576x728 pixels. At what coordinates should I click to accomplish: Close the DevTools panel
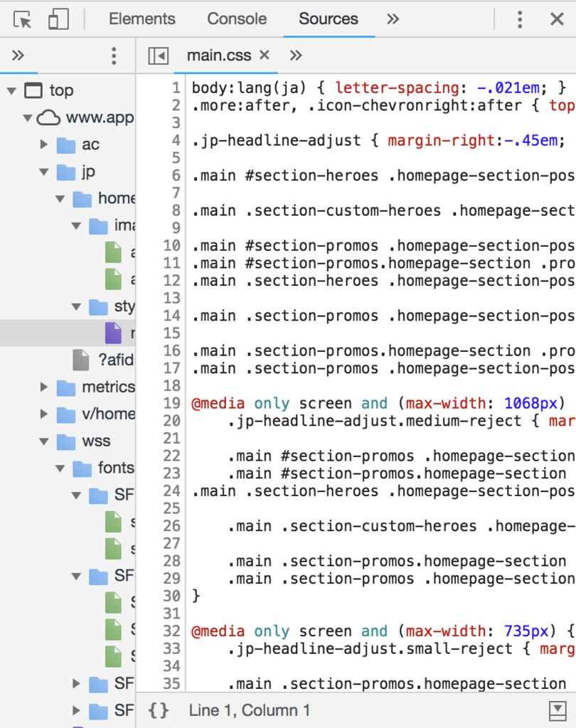click(557, 19)
